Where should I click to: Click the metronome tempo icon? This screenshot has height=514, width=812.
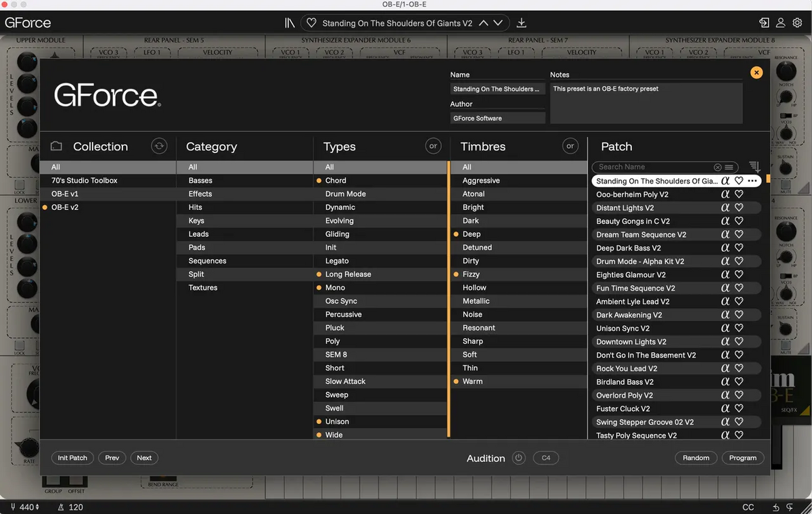[61, 507]
